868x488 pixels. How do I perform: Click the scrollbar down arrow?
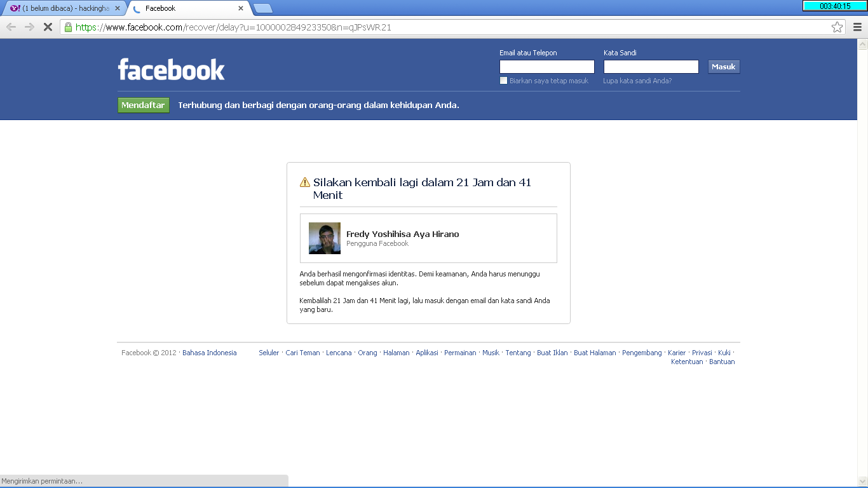coord(862,481)
